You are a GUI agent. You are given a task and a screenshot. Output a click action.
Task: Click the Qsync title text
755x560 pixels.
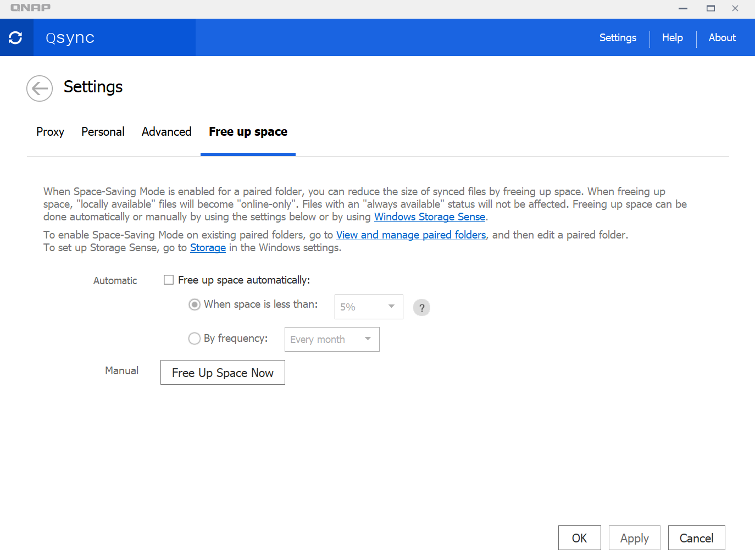[x=70, y=38]
